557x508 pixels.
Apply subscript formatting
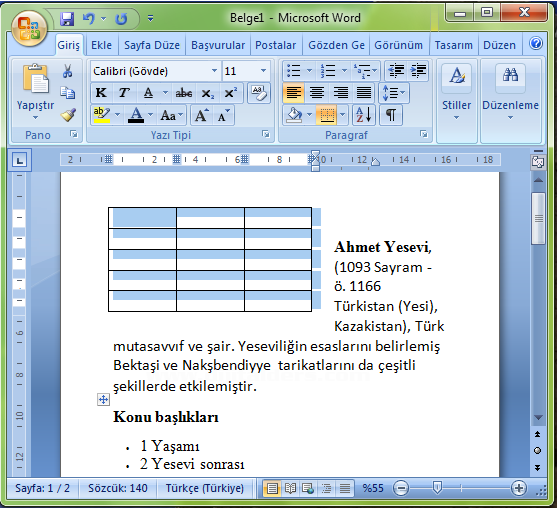(x=208, y=93)
